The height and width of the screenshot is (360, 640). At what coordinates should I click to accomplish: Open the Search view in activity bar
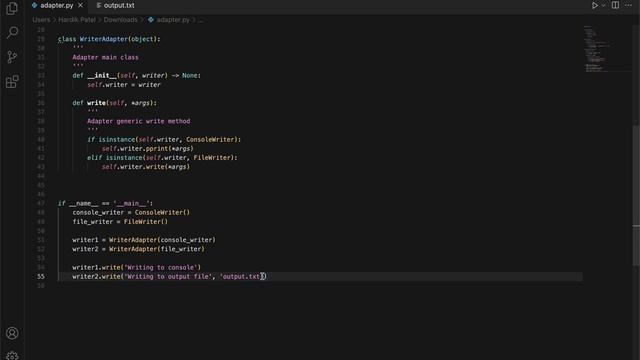(x=12, y=32)
